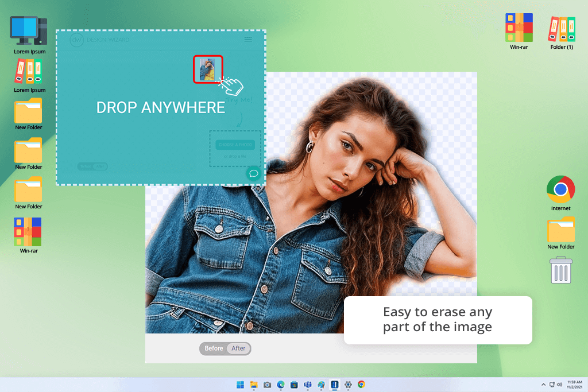Switch to After view below the large photo
588x392 pixels.
(x=238, y=348)
